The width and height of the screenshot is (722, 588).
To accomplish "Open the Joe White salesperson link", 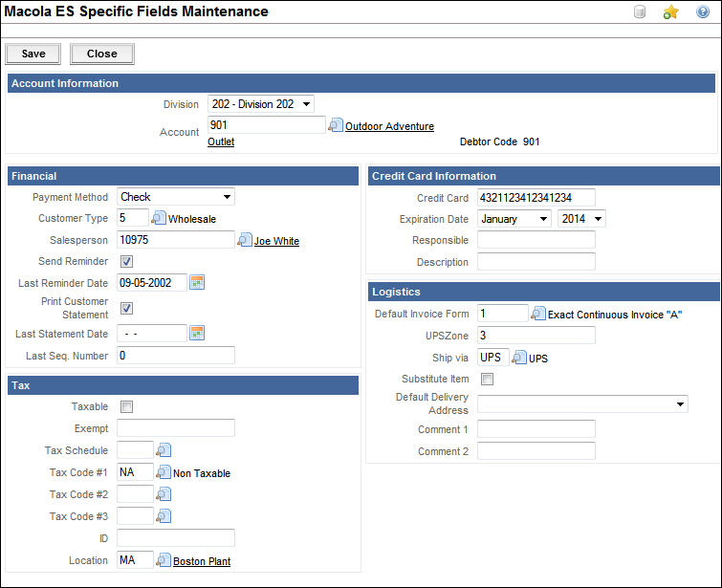I will point(276,242).
